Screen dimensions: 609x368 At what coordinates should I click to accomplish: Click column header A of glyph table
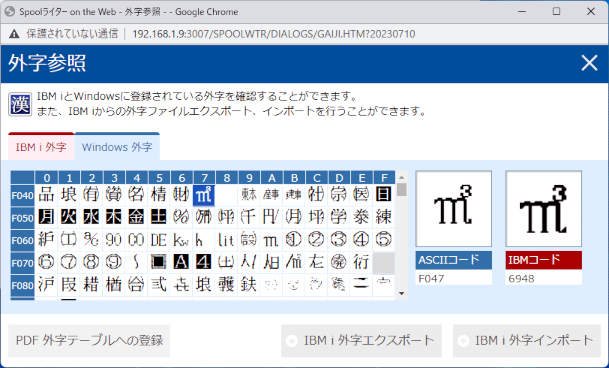[x=271, y=178]
